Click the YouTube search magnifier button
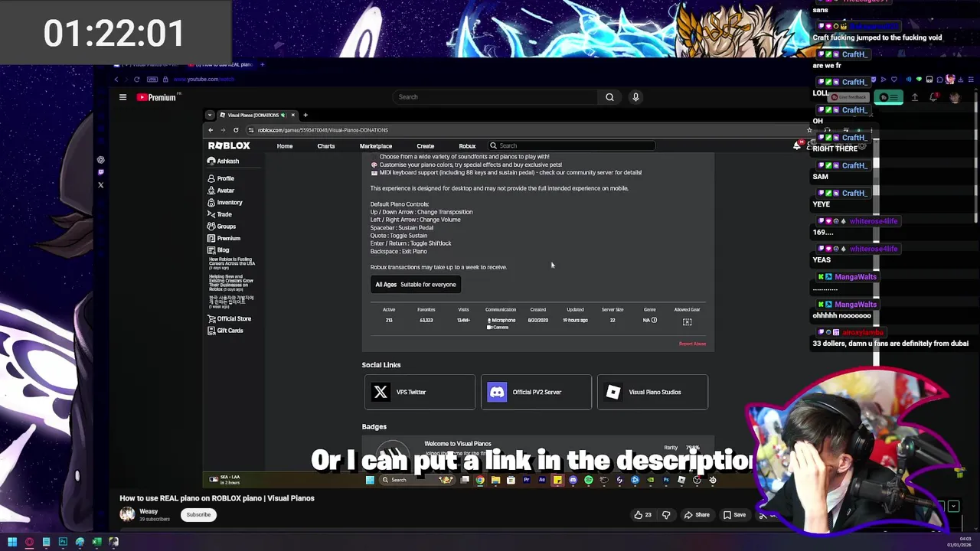 pos(609,97)
